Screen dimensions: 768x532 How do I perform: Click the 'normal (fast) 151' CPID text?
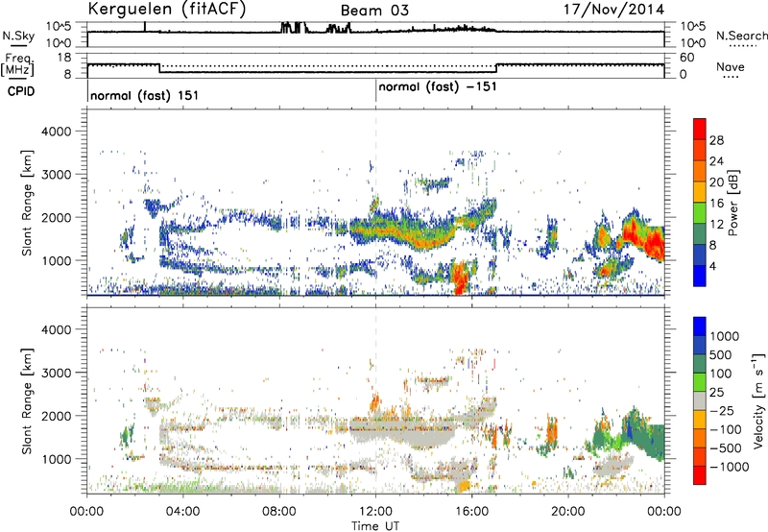(x=145, y=95)
